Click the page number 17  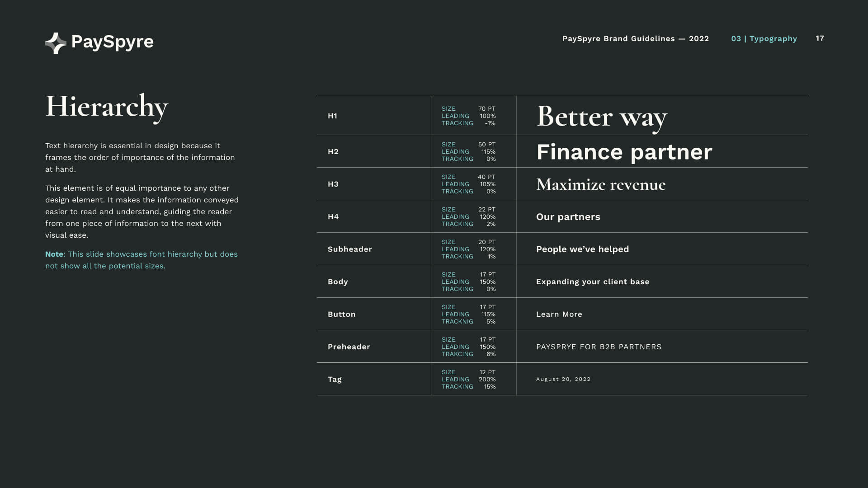(820, 38)
